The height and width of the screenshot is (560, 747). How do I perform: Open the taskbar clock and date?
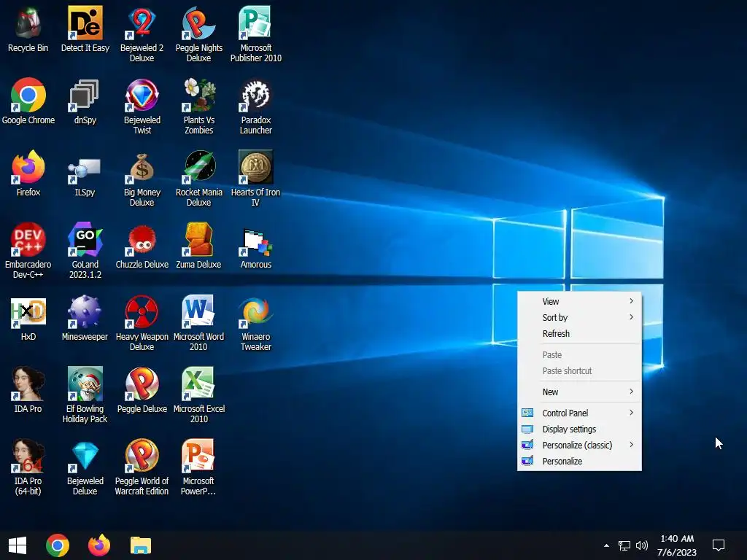click(x=677, y=545)
